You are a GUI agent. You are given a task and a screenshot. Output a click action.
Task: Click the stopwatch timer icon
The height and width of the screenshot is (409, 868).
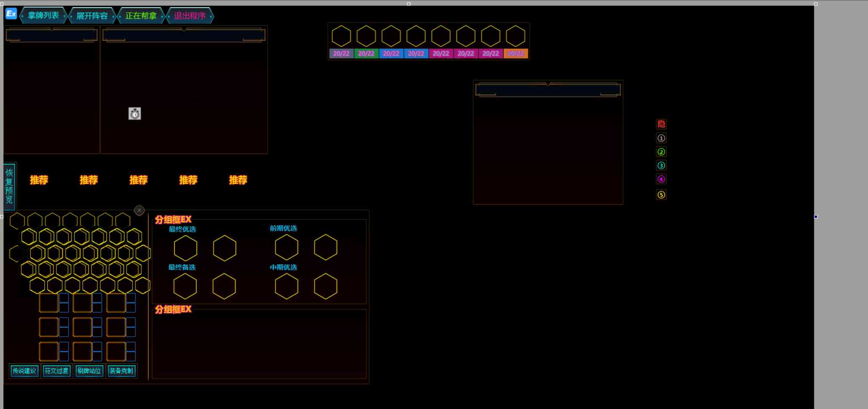pyautogui.click(x=135, y=113)
